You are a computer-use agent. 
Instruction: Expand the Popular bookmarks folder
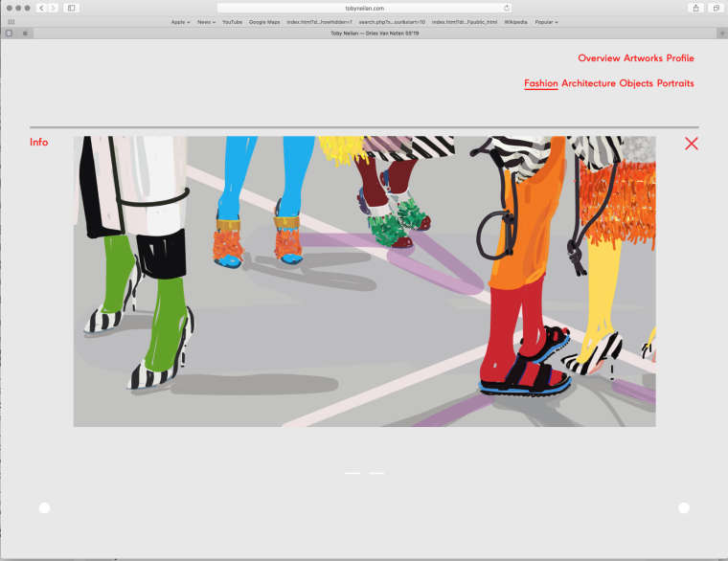pos(546,21)
